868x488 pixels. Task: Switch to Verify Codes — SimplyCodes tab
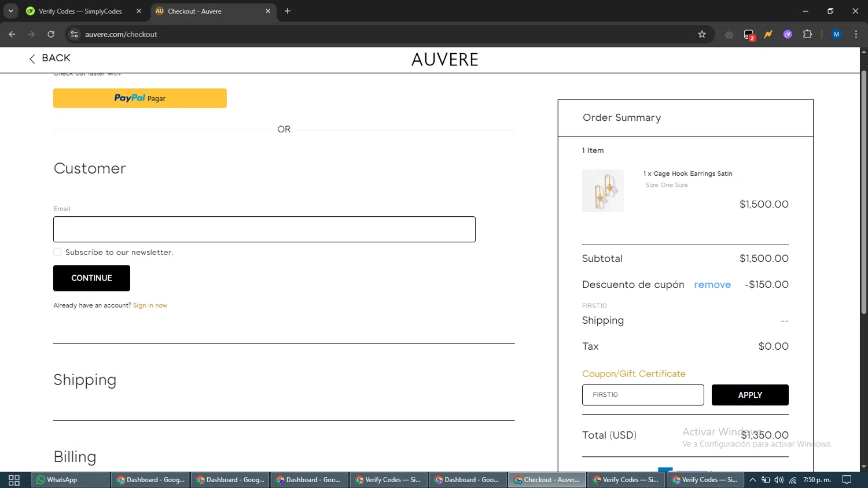click(x=80, y=11)
